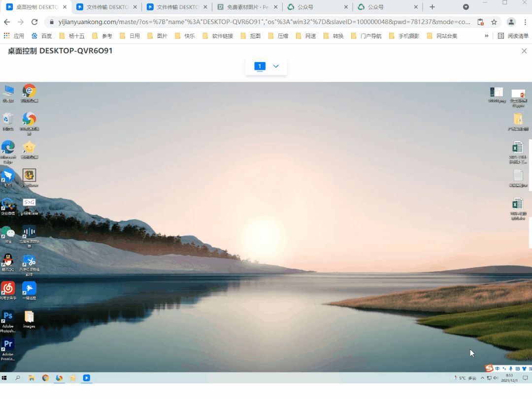Reload the current page
Image resolution: width=532 pixels, height=399 pixels.
pos(34,22)
